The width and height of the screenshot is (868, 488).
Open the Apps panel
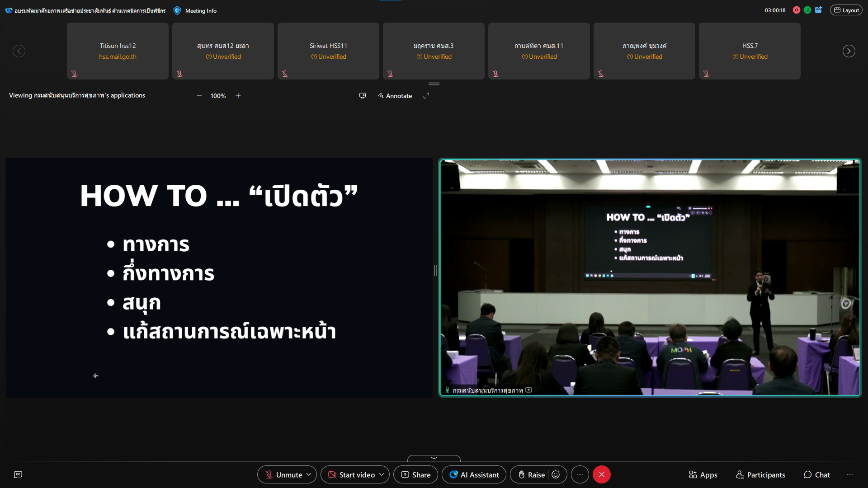(703, 474)
